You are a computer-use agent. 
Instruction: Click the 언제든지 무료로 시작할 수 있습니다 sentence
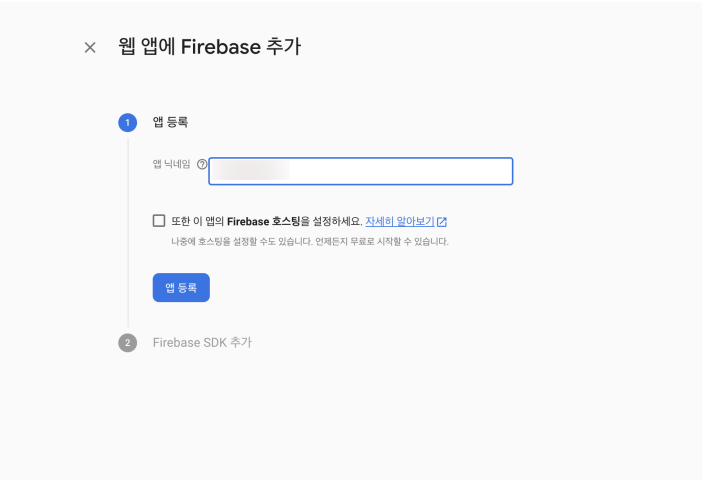(382, 242)
